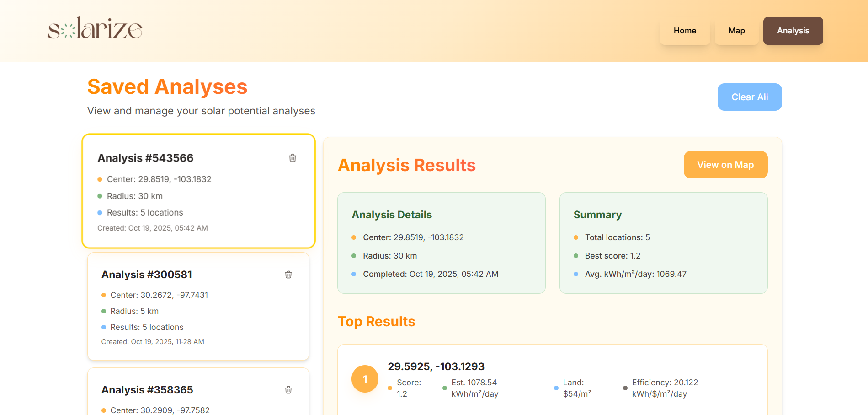Viewport: 868px width, 415px height.
Task: Open the Map page
Action: click(x=736, y=31)
